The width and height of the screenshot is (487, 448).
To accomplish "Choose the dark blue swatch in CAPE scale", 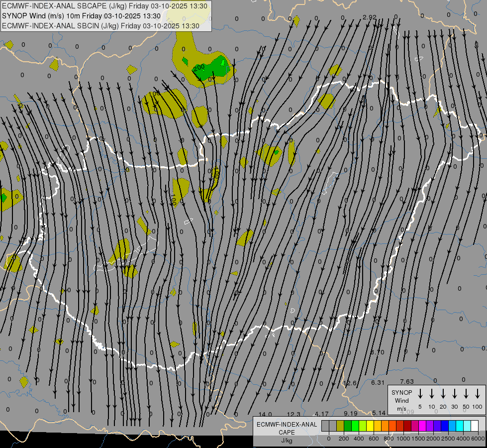I will (x=445, y=426).
